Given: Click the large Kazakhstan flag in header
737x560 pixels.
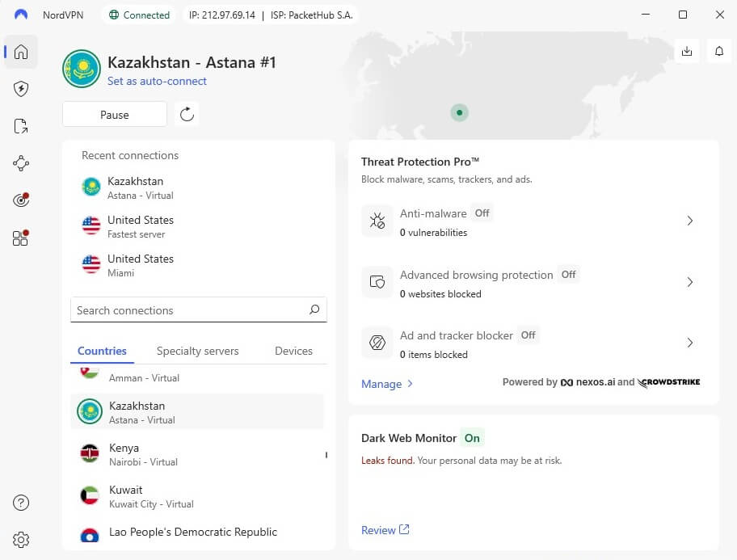Looking at the screenshot, I should [82, 69].
